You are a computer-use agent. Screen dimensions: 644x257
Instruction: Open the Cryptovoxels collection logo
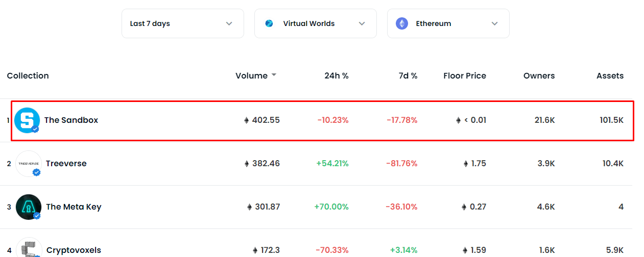pos(29,247)
